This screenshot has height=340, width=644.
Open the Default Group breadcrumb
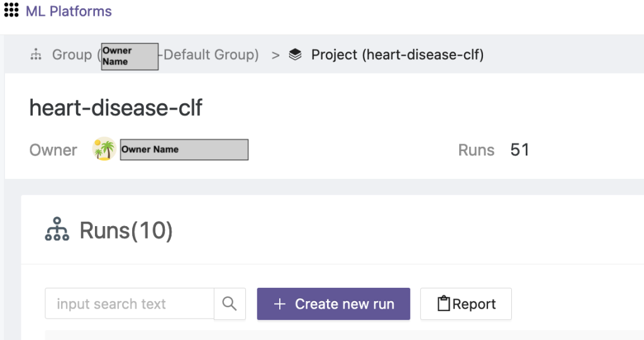point(209,55)
